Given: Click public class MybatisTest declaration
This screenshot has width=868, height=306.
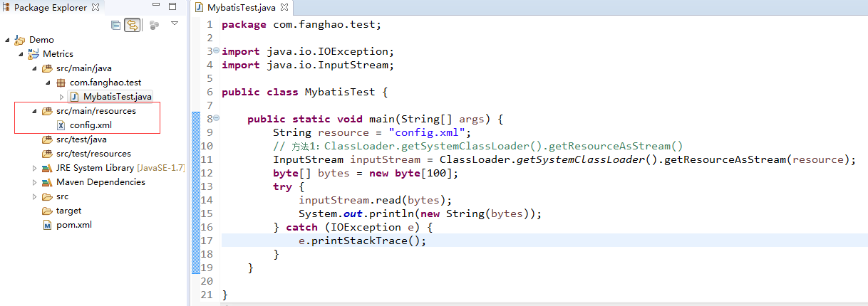Looking at the screenshot, I should (304, 92).
